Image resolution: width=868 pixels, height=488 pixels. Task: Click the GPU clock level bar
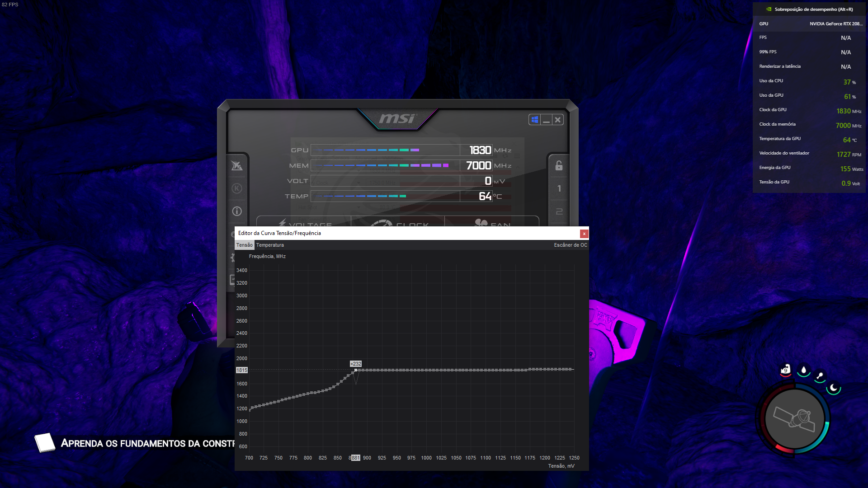[x=385, y=150]
